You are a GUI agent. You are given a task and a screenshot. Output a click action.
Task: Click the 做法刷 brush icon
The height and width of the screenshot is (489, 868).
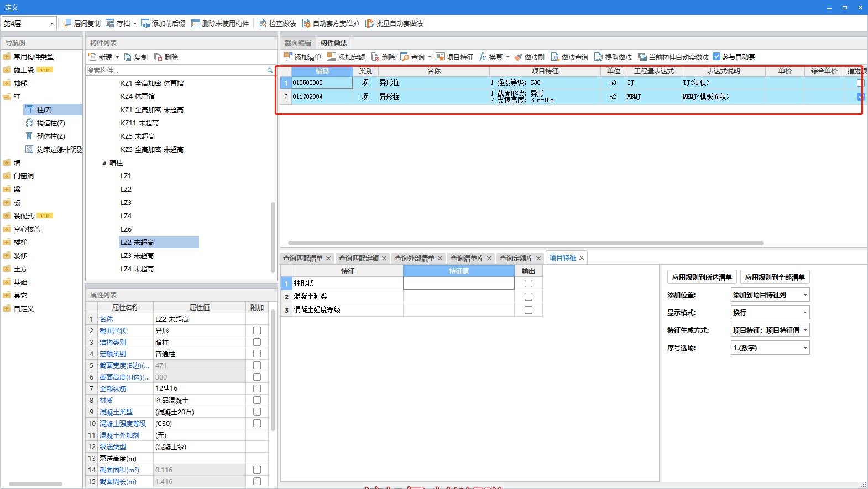coord(518,57)
